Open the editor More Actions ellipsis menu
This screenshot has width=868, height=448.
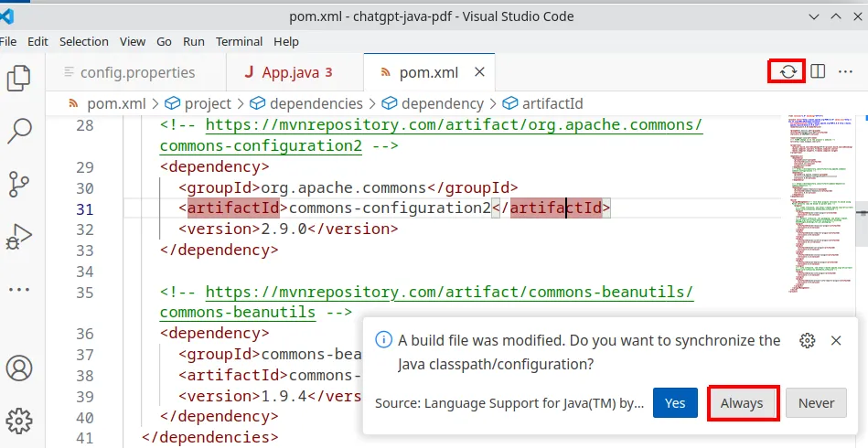845,72
